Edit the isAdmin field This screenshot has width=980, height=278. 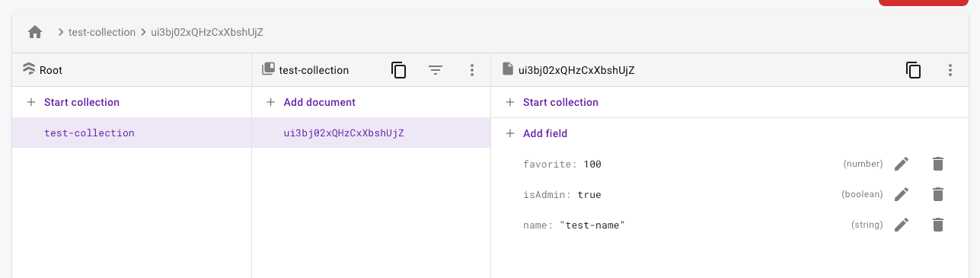pyautogui.click(x=902, y=194)
